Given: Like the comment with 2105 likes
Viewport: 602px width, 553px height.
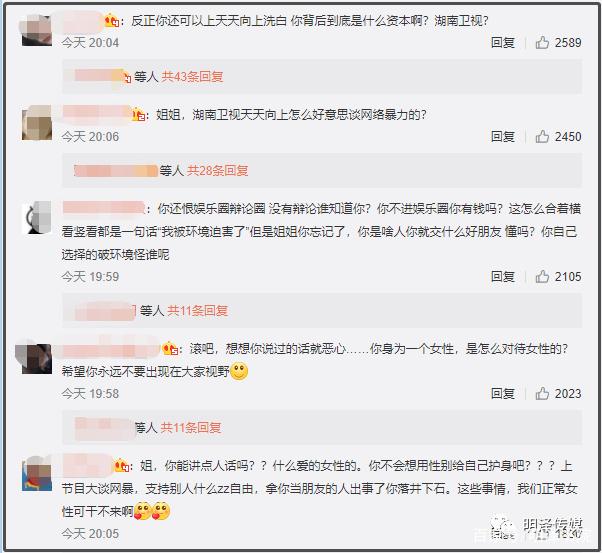Looking at the screenshot, I should pyautogui.click(x=542, y=276).
